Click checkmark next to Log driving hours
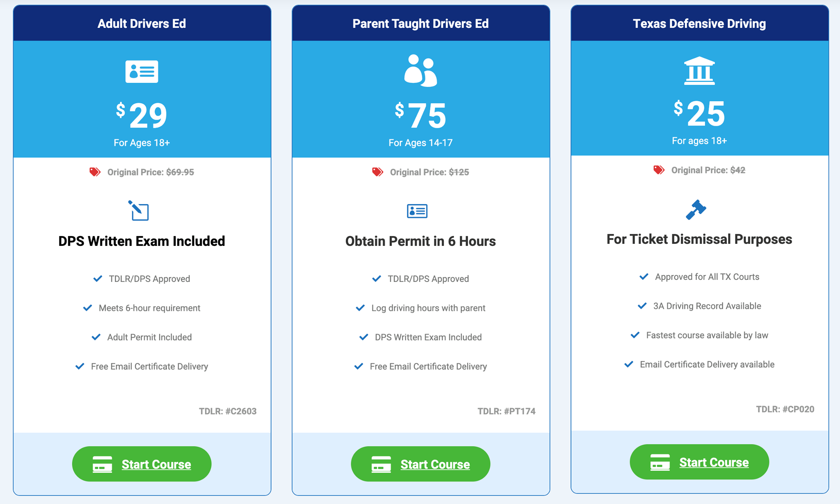The width and height of the screenshot is (840, 504). tap(360, 308)
